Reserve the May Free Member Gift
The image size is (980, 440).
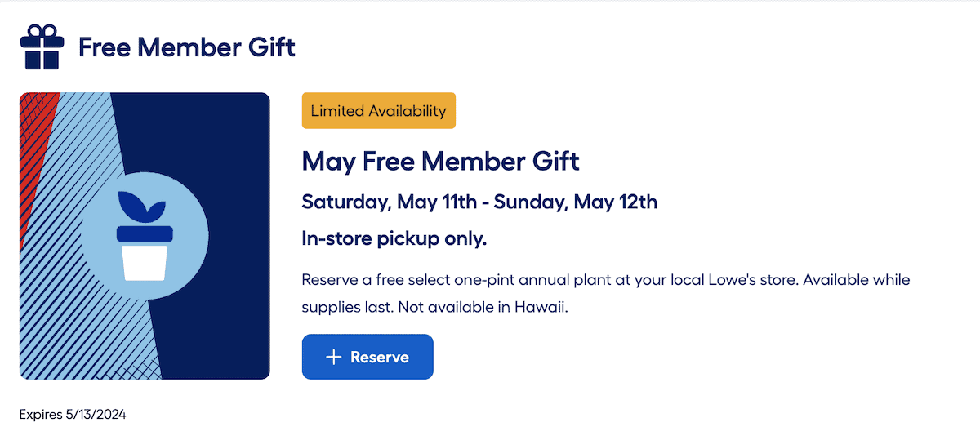(367, 357)
